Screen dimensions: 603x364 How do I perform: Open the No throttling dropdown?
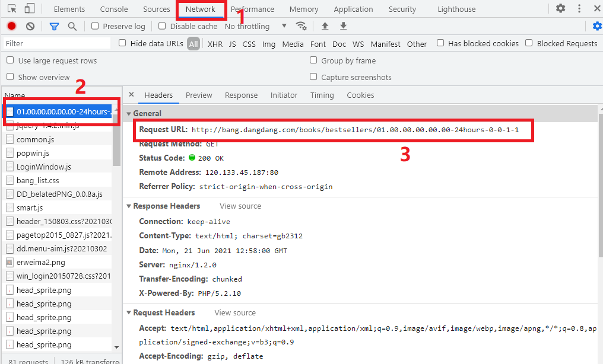coord(256,26)
